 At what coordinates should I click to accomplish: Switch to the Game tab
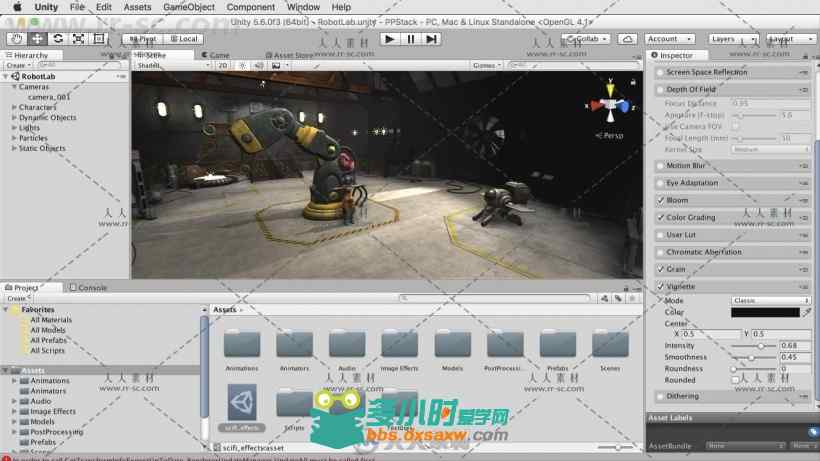pyautogui.click(x=215, y=55)
